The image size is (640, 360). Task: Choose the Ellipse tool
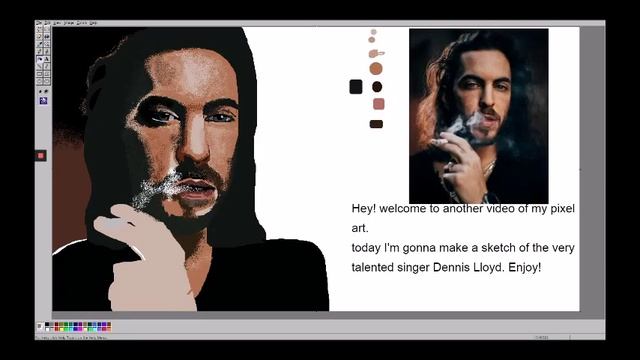coord(39,81)
